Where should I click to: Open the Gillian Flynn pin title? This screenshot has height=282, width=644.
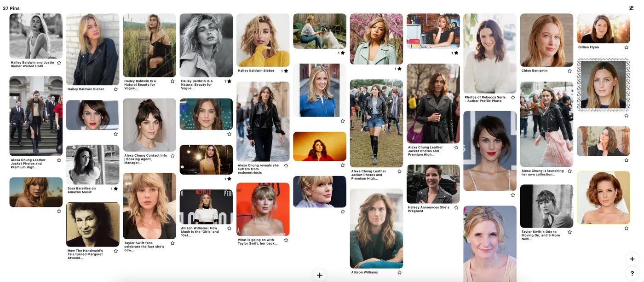[588, 47]
